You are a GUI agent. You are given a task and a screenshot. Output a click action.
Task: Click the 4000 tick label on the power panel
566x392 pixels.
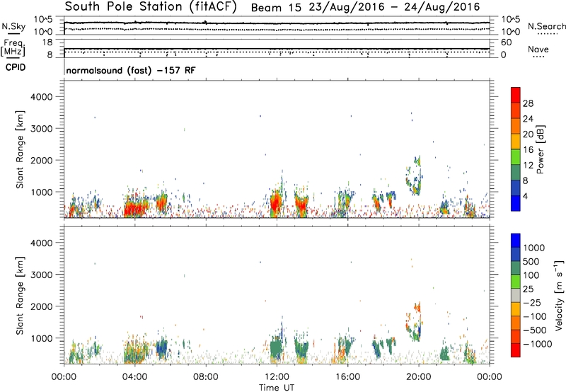pos(41,97)
